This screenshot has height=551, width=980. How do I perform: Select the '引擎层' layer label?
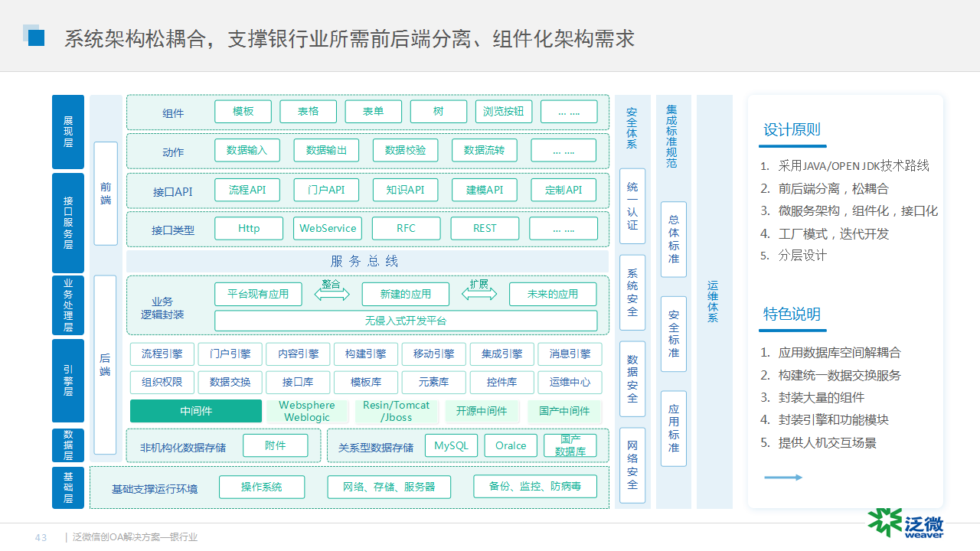pos(68,381)
